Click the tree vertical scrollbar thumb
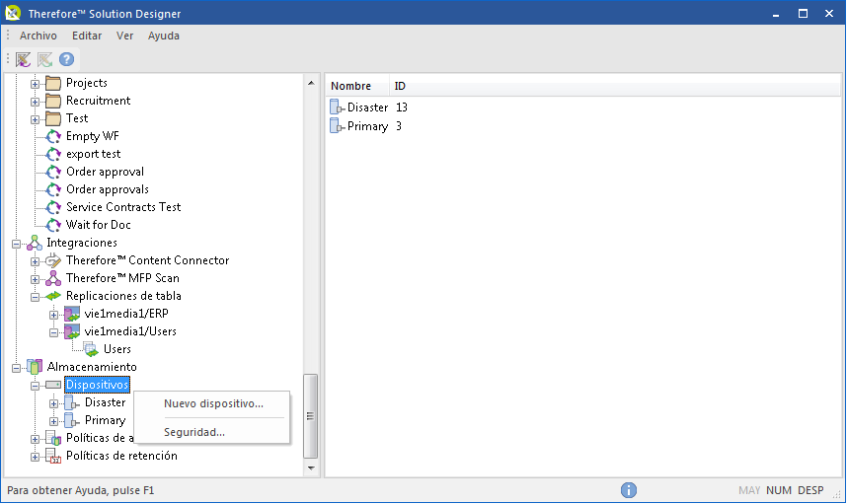 coord(311,416)
